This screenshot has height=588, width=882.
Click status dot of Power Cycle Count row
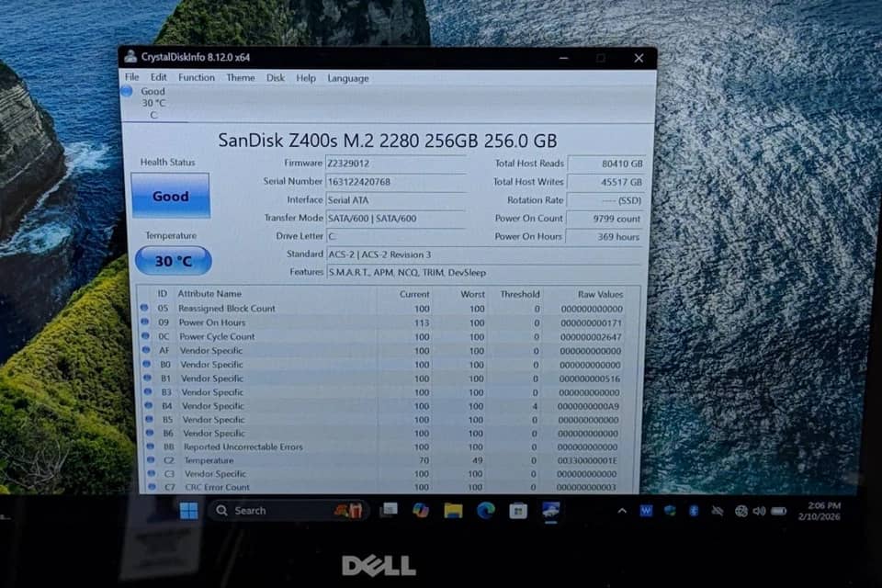point(146,336)
